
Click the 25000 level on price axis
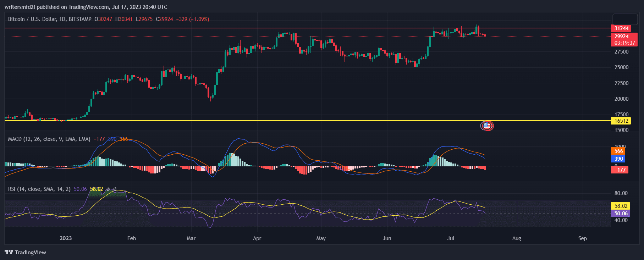tap(621, 67)
